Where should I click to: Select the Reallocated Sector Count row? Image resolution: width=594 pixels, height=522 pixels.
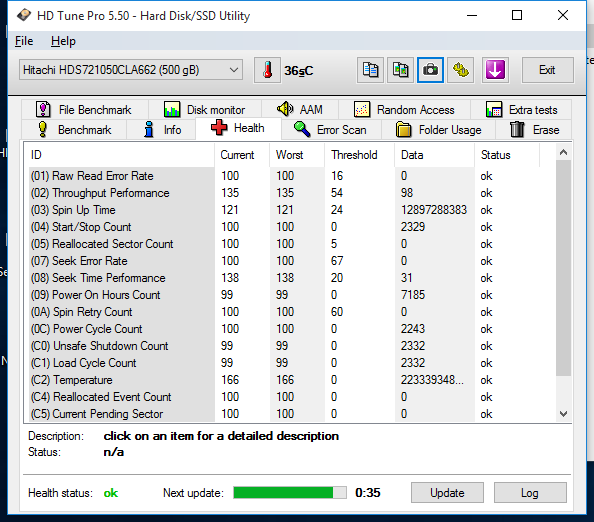pos(290,244)
